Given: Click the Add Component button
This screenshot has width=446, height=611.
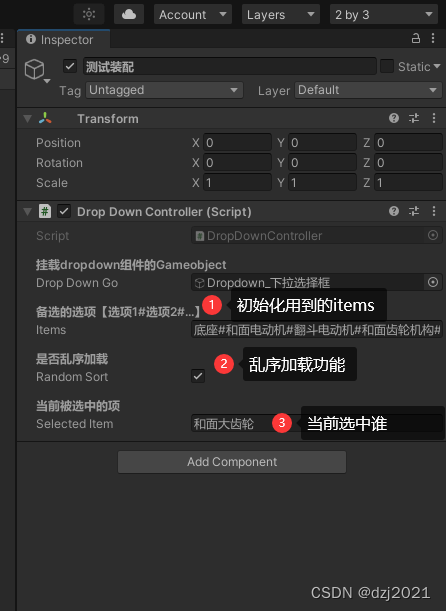Looking at the screenshot, I should point(232,462).
